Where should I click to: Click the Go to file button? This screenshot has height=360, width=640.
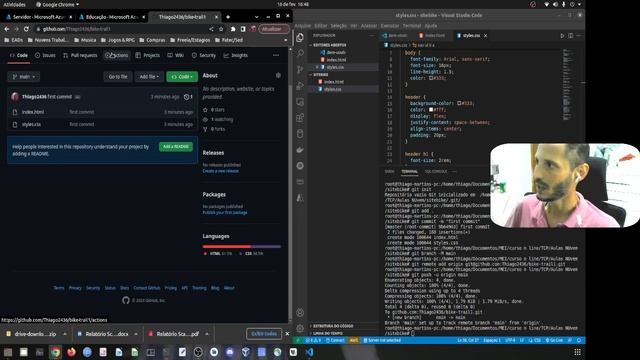click(x=118, y=77)
